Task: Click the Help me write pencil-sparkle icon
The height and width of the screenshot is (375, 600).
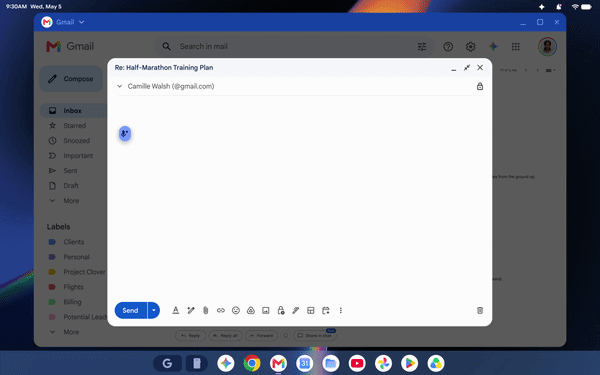Action: [x=191, y=310]
